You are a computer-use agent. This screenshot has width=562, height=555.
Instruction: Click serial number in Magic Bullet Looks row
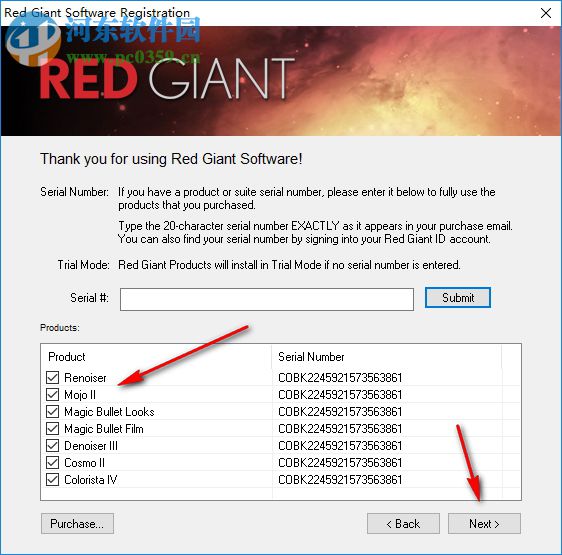[x=340, y=412]
